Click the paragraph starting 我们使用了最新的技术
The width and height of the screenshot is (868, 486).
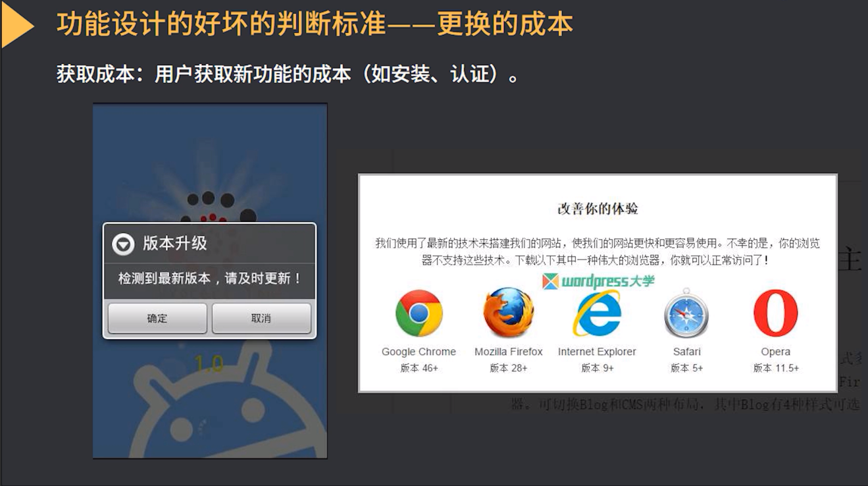598,252
